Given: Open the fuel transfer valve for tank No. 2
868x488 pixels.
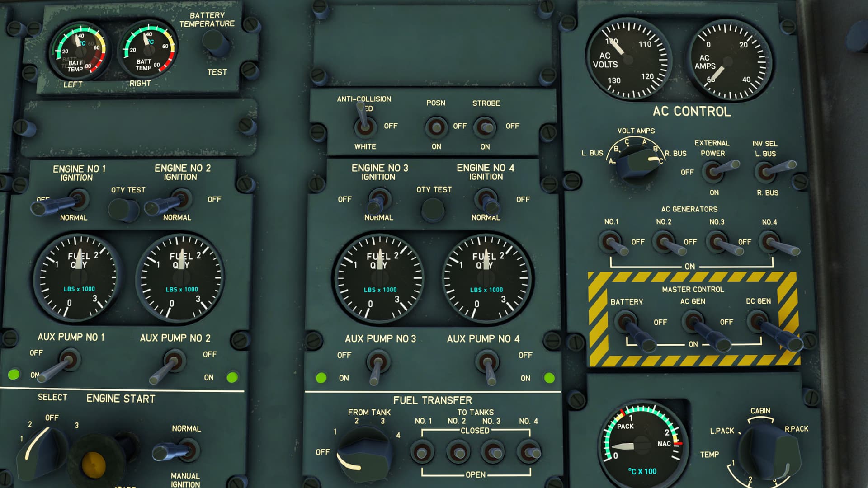Looking at the screenshot, I should [x=458, y=452].
